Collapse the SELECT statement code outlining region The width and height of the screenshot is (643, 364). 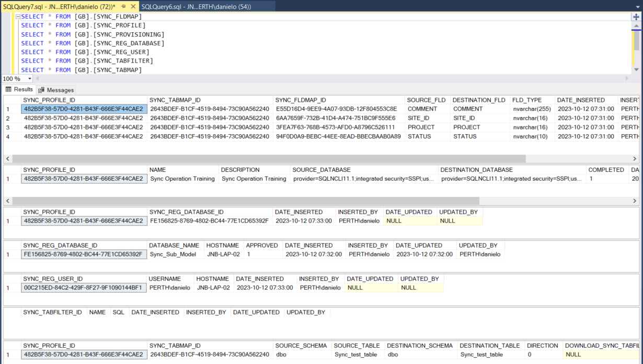(19, 16)
